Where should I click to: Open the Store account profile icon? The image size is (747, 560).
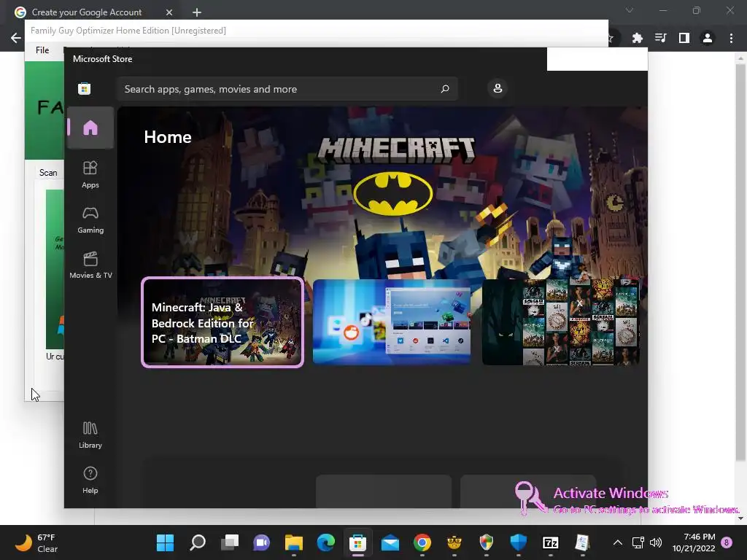pyautogui.click(x=498, y=88)
